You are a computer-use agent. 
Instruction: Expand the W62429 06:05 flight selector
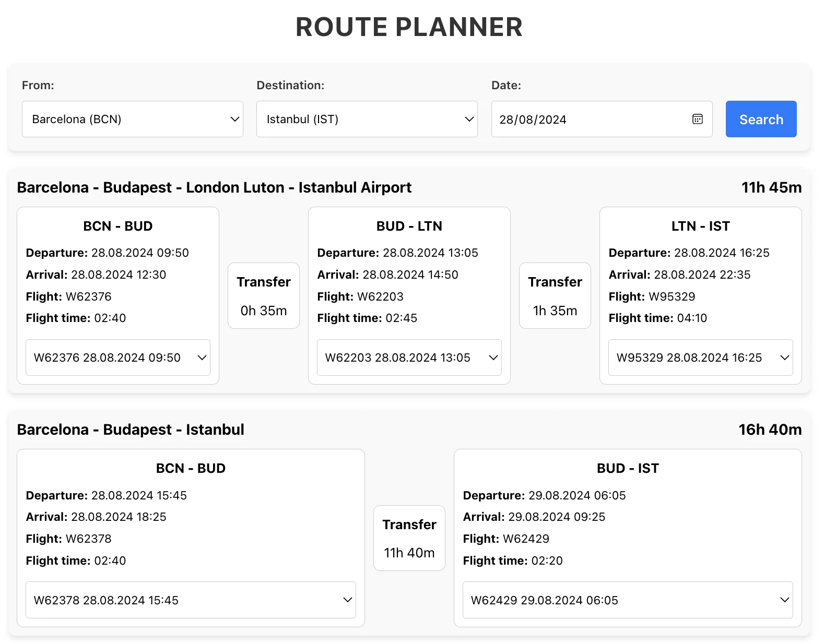point(627,600)
